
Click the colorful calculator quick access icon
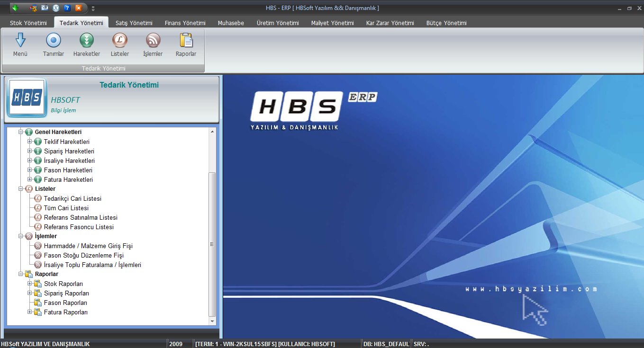tap(33, 8)
